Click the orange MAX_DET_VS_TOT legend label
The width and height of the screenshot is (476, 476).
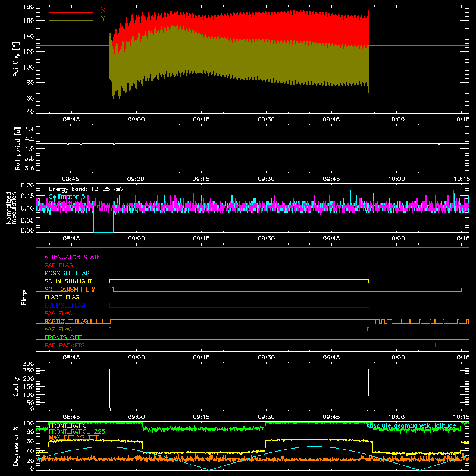[x=74, y=437]
